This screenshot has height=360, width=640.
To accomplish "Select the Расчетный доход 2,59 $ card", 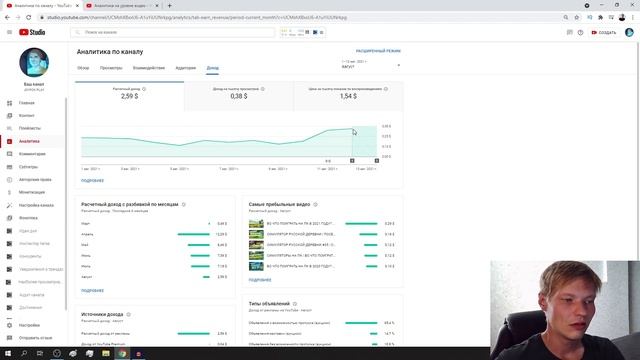I will [x=129, y=96].
